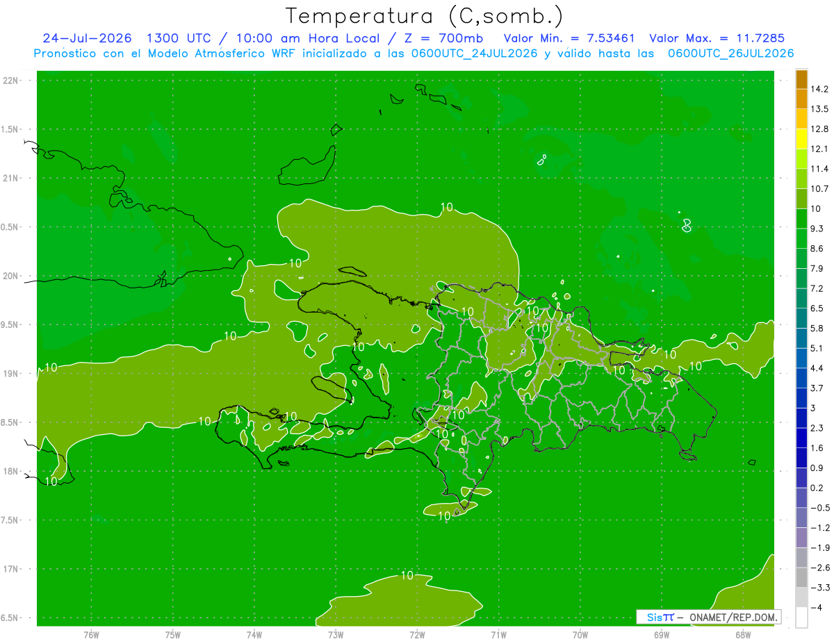
Task: Click the "8.6" color scale label
Action: [x=817, y=249]
